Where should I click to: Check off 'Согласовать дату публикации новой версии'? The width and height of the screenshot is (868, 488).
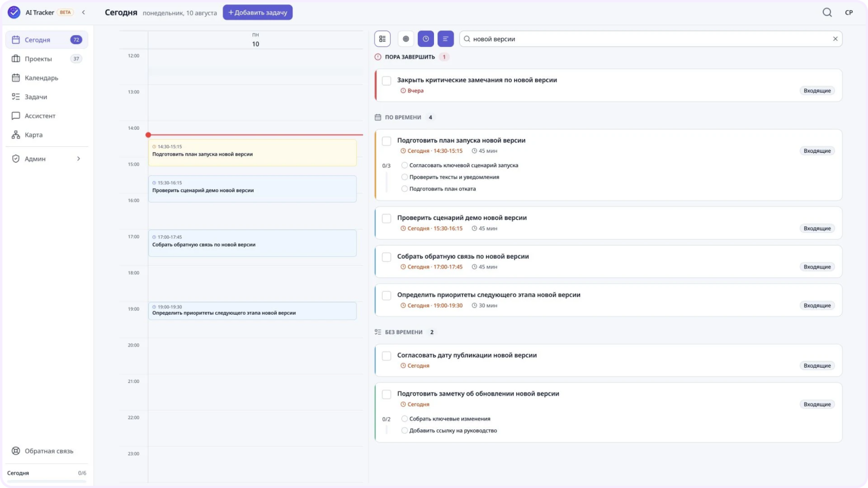(386, 356)
